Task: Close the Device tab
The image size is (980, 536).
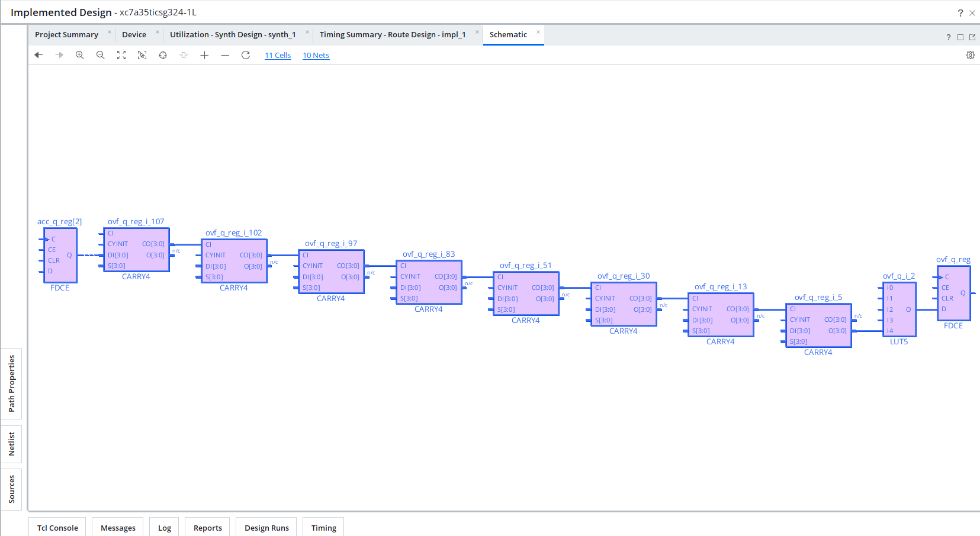Action: click(158, 32)
